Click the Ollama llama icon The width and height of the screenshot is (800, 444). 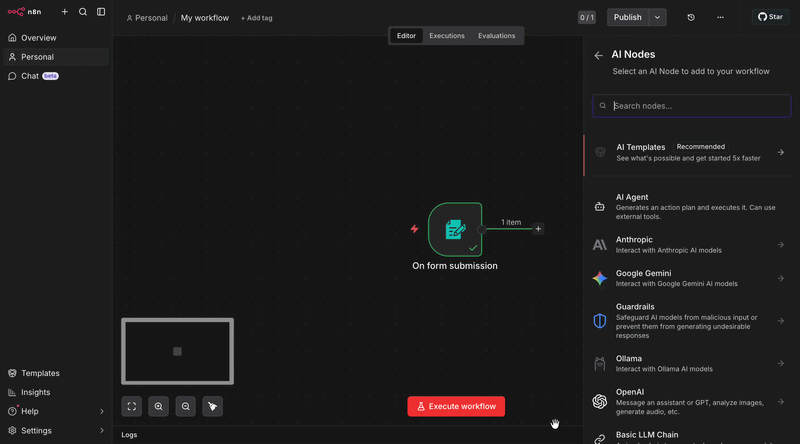coord(599,363)
